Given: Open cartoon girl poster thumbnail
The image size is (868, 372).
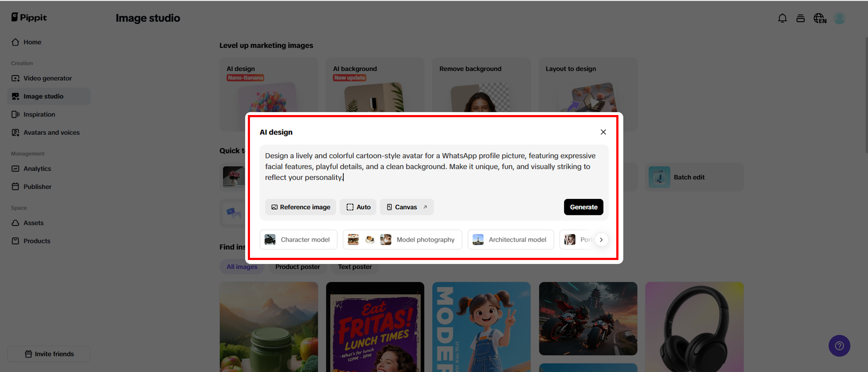Looking at the screenshot, I should (481, 327).
